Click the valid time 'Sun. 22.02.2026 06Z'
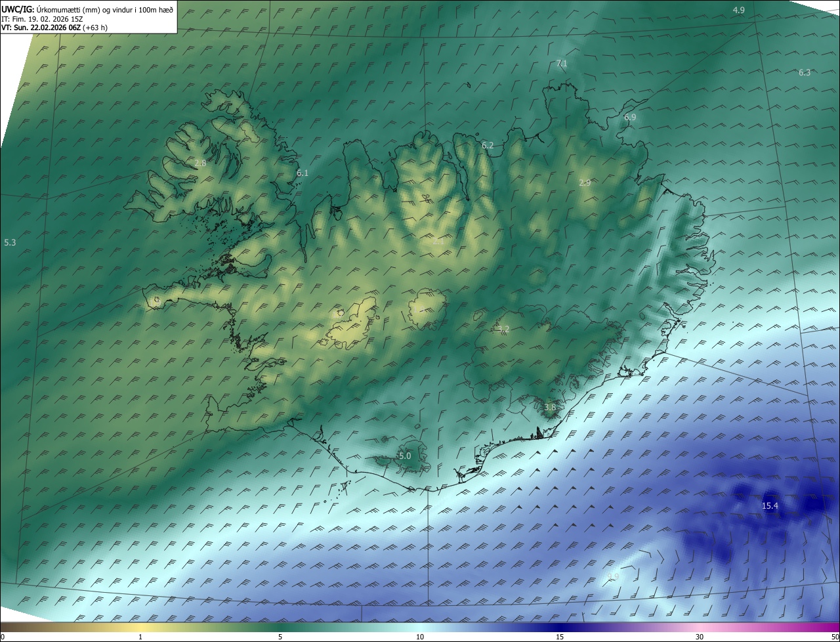 coord(47,28)
